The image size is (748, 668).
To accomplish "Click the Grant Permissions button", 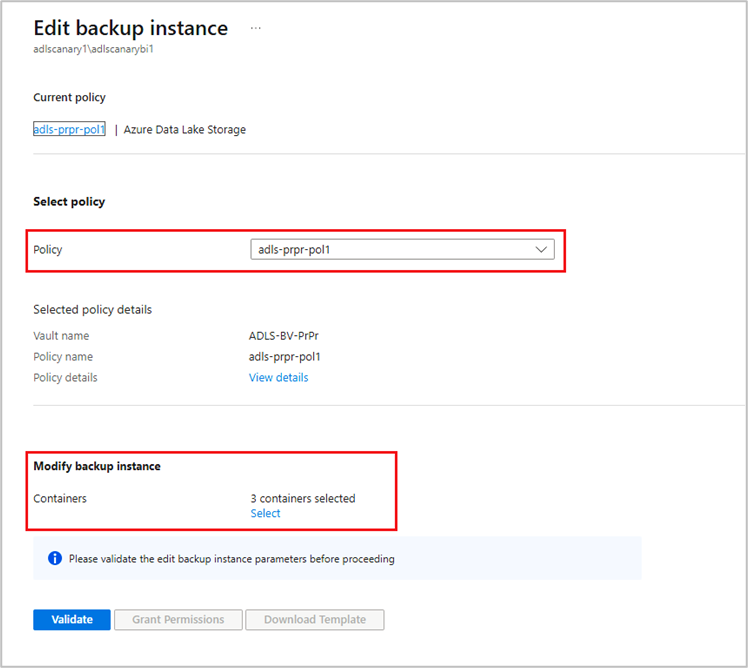I will pos(178,619).
